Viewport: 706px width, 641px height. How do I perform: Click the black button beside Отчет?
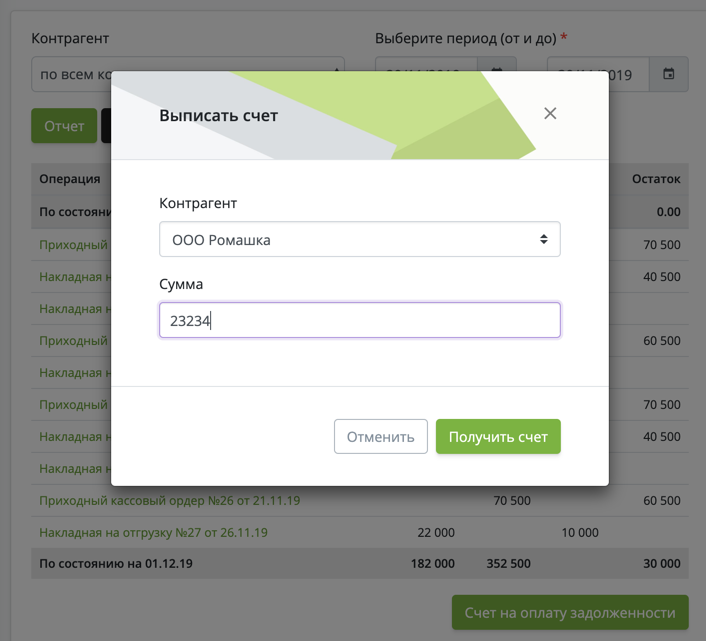click(x=105, y=127)
